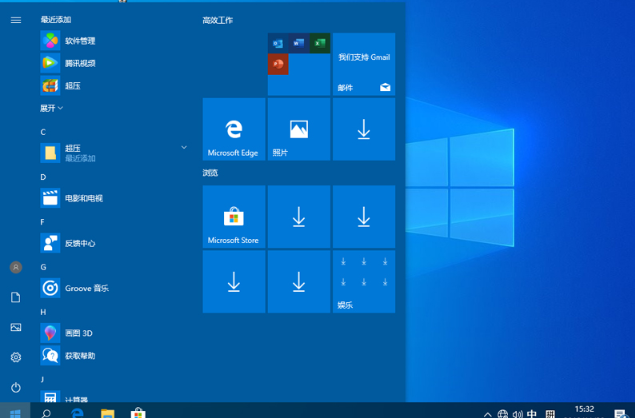This screenshot has width=635, height=418.
Task: Jump to letter C section header
Action: 43,132
